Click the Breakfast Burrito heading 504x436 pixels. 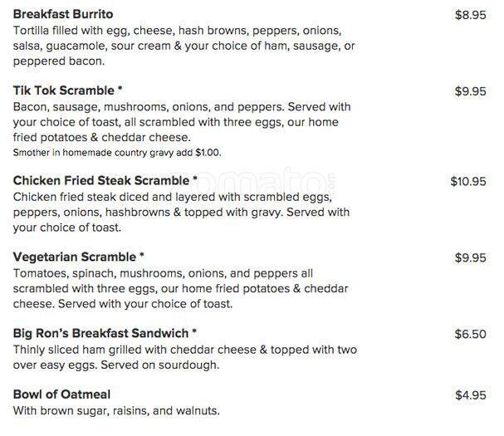click(x=63, y=15)
